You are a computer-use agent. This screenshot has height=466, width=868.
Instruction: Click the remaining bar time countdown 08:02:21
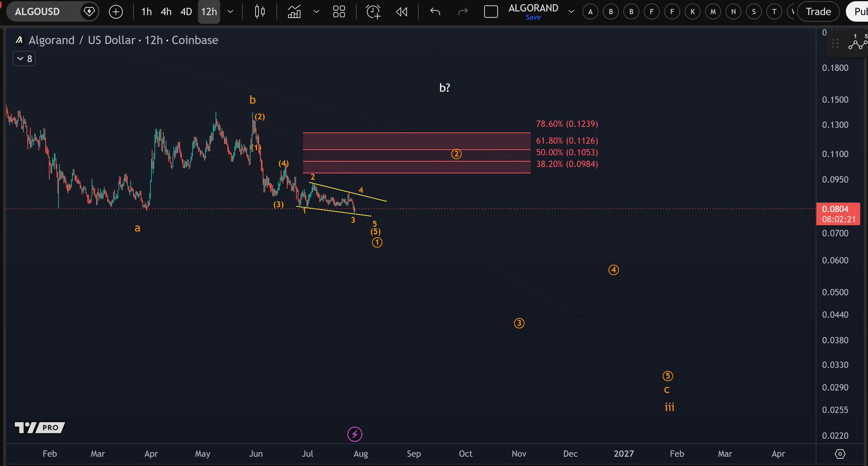[x=839, y=219]
